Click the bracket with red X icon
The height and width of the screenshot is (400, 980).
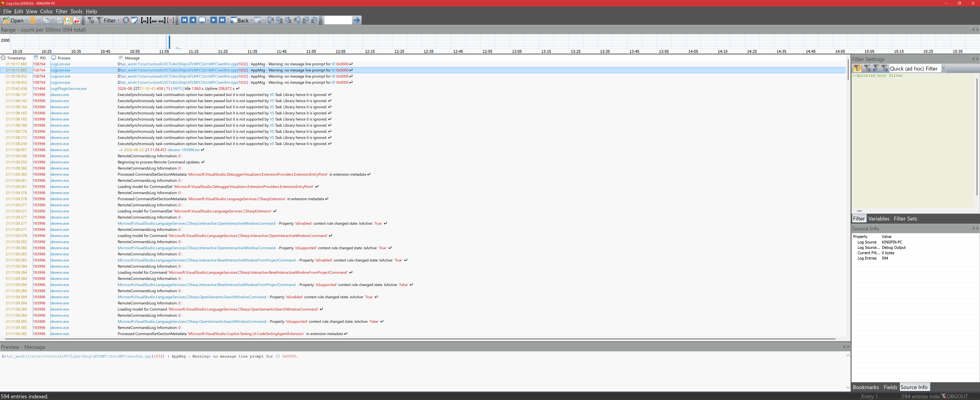(x=170, y=20)
